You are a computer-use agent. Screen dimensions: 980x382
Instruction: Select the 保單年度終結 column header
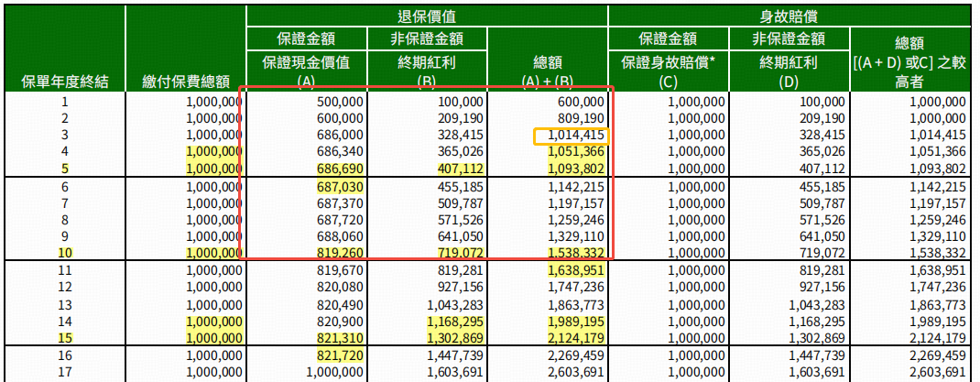coord(64,82)
